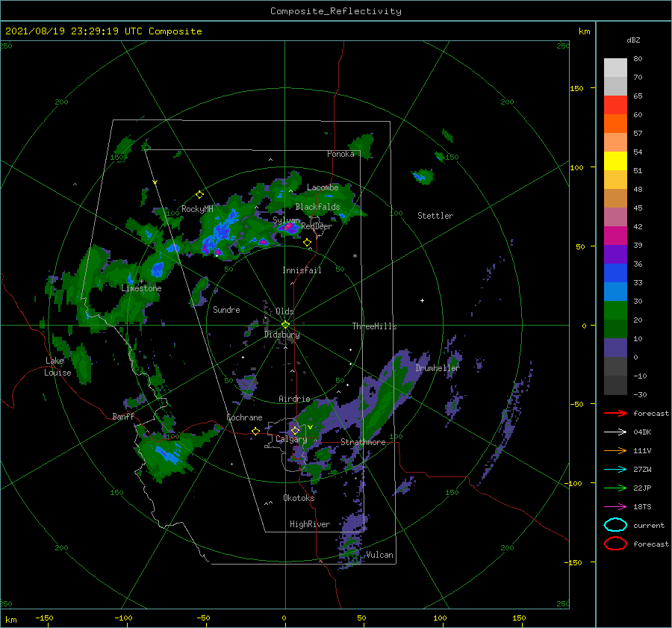The image size is (672, 628).
Task: Select the 54 dBZ yellow color swatch
Action: (x=615, y=161)
